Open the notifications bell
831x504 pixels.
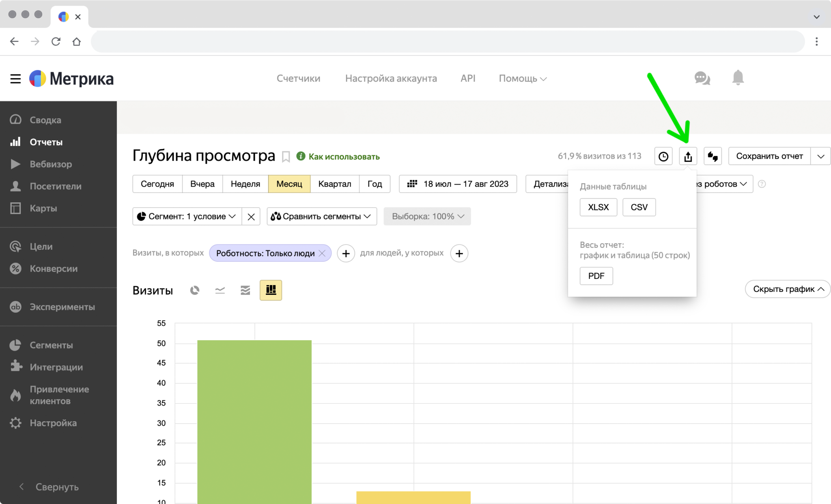pos(738,77)
